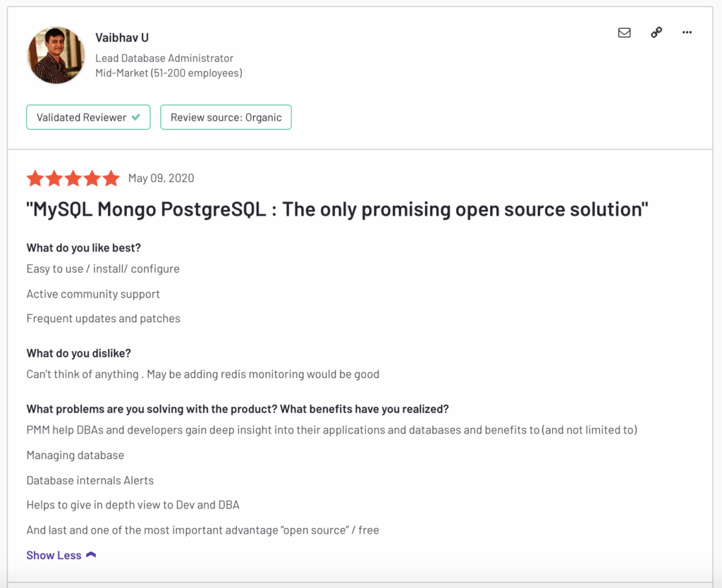
Task: Toggle the Validated Reviewer badge
Action: (x=87, y=117)
